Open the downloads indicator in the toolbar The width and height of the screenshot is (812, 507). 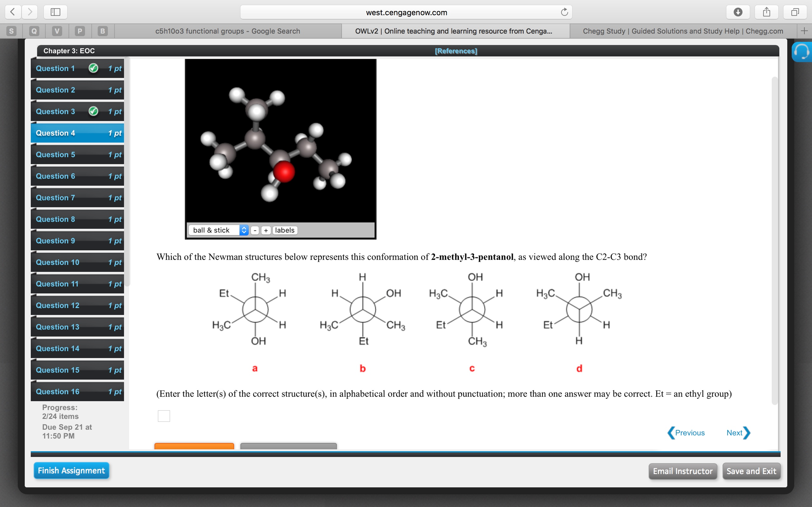click(x=738, y=12)
